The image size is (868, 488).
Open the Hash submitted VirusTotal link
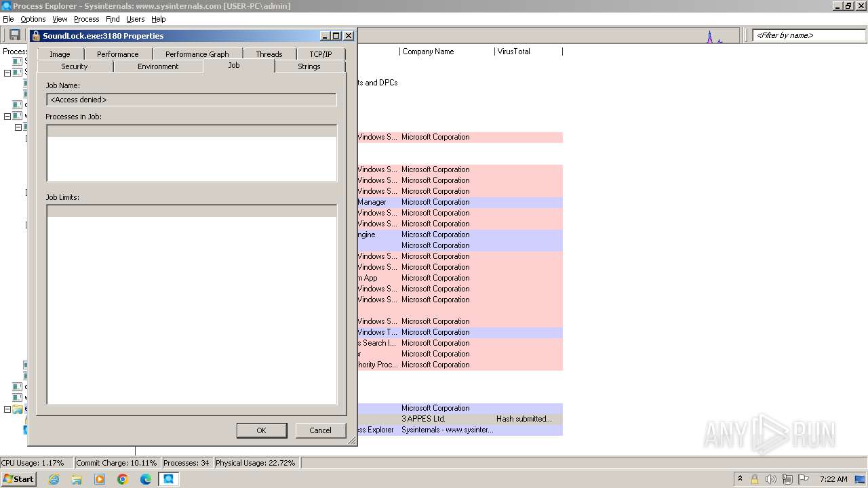(x=524, y=419)
